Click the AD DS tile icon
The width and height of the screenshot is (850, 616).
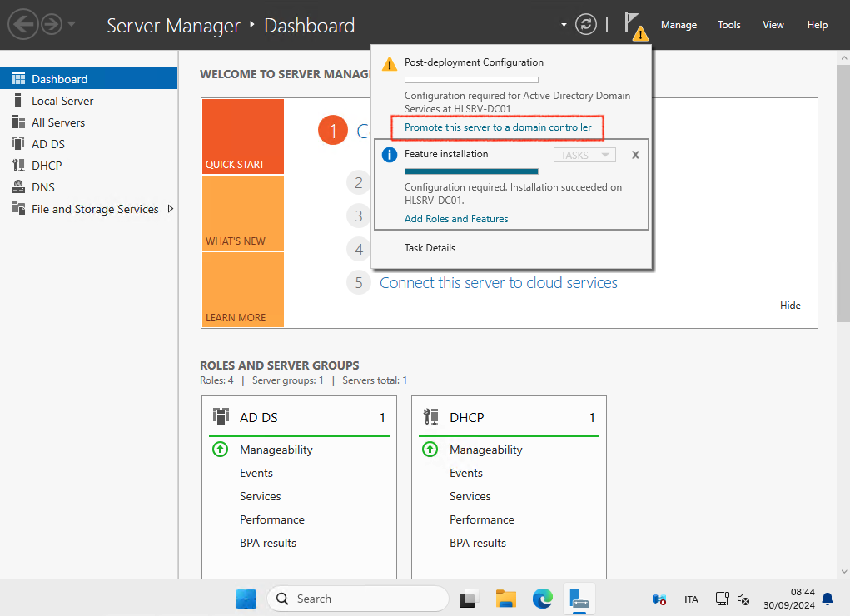click(221, 417)
